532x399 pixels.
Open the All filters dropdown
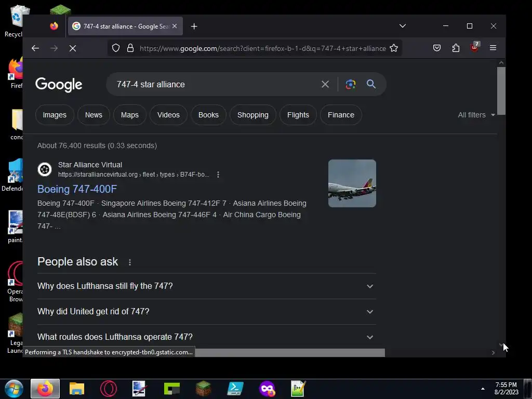click(476, 115)
